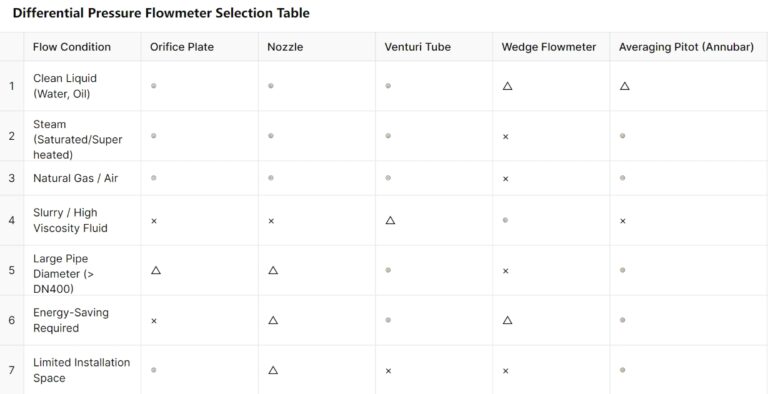768x394 pixels.
Task: Click cross mark for Slurry row under Orifice Plate
Action: (x=154, y=221)
